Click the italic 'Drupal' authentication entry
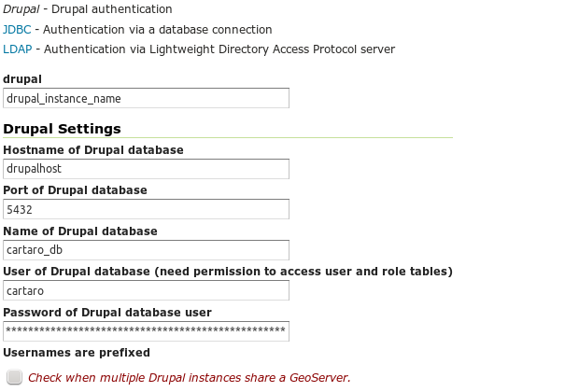 click(21, 9)
